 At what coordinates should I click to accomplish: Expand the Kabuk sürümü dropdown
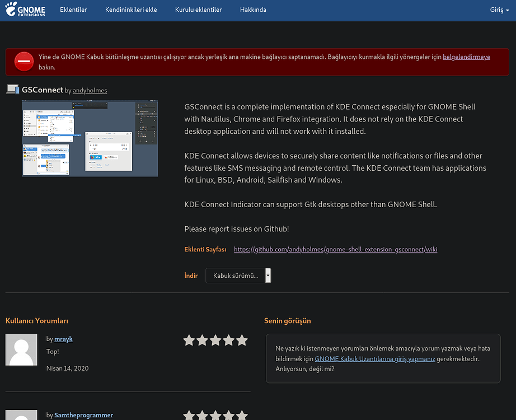click(238, 276)
